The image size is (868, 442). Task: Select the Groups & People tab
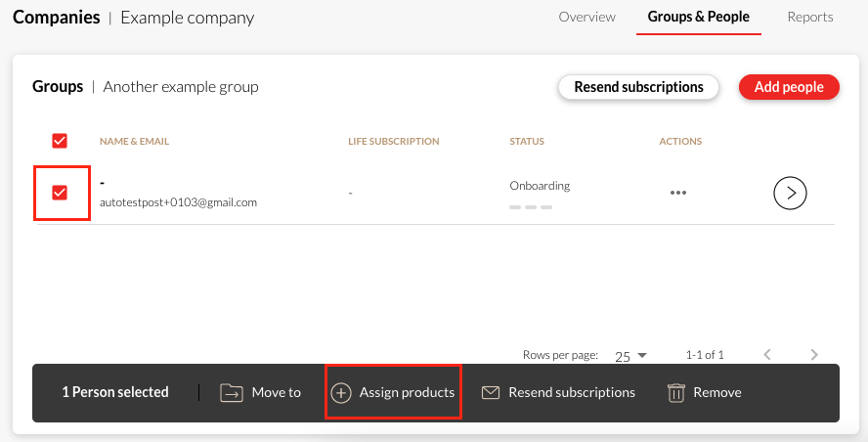tap(698, 17)
